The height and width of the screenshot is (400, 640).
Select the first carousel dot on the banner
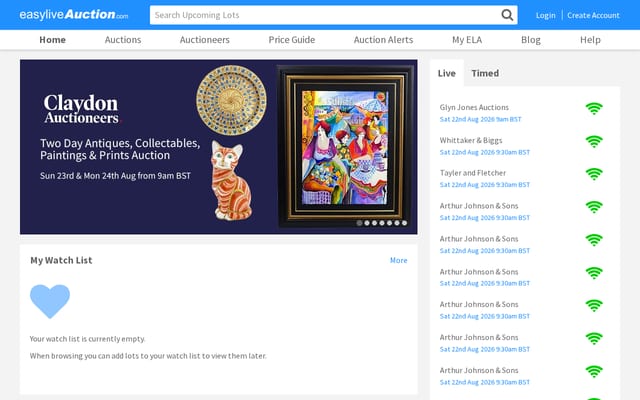359,223
